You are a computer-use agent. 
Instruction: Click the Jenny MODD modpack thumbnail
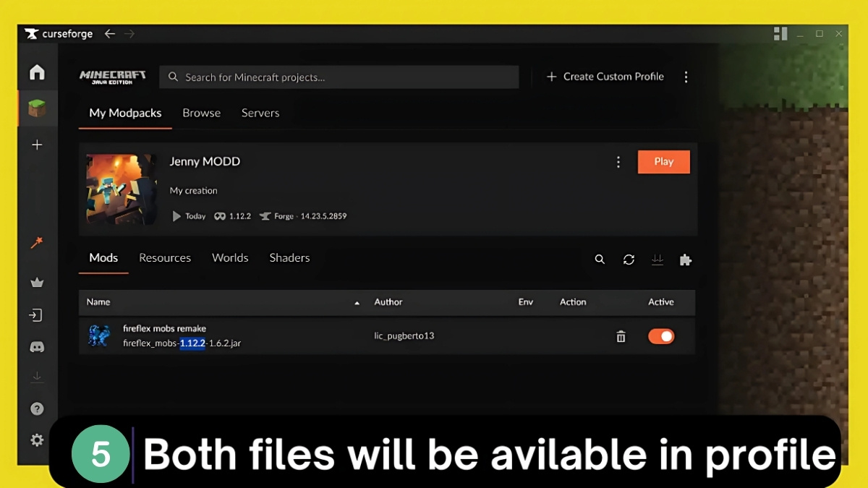(x=122, y=189)
